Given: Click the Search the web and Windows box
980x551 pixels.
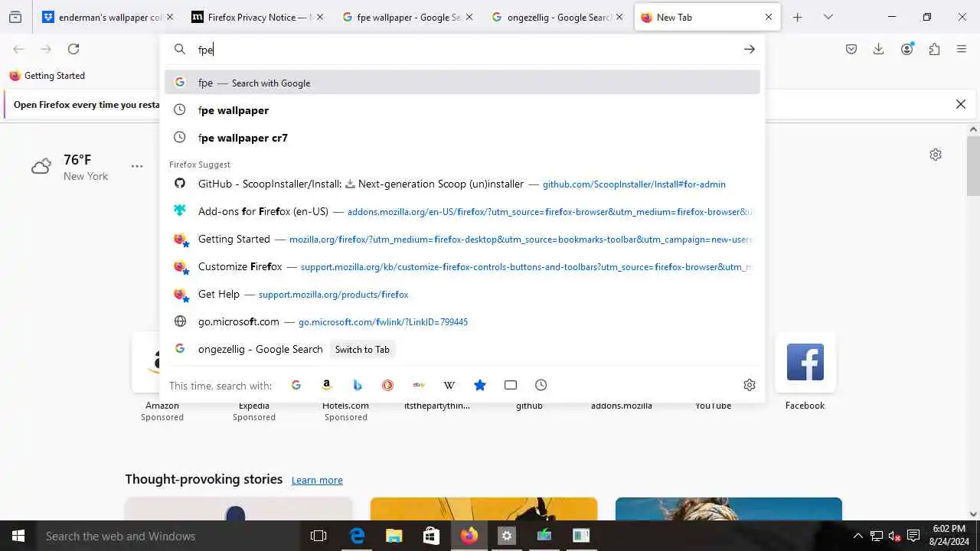Looking at the screenshot, I should [x=168, y=536].
